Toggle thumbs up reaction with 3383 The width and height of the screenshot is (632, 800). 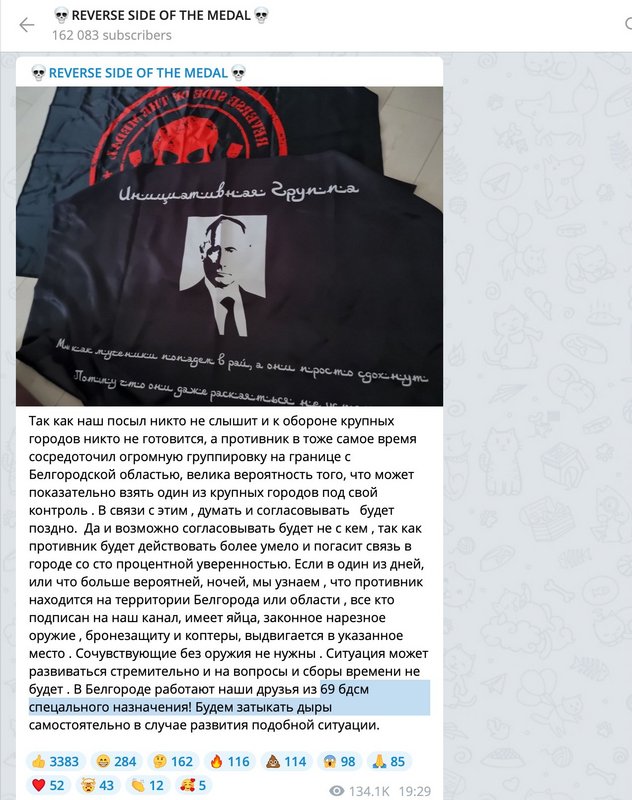(x=56, y=762)
